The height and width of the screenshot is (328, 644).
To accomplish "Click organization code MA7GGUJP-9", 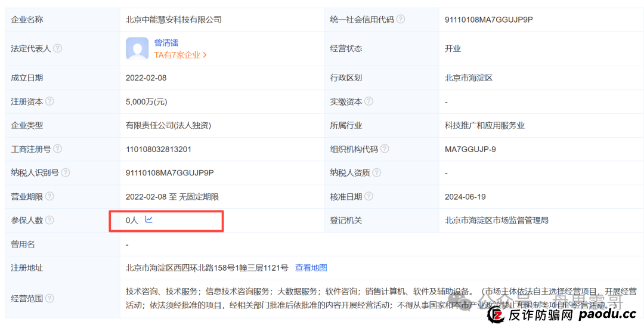I will tap(470, 149).
